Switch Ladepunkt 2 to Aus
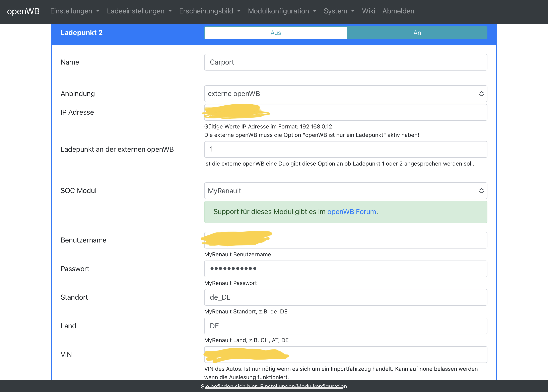 (x=275, y=33)
